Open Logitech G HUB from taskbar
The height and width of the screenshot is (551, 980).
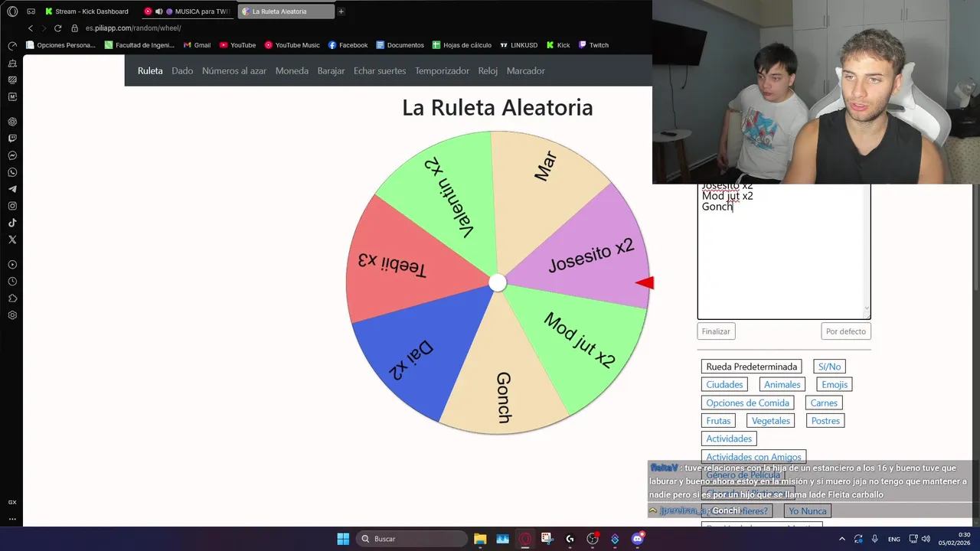tap(570, 539)
